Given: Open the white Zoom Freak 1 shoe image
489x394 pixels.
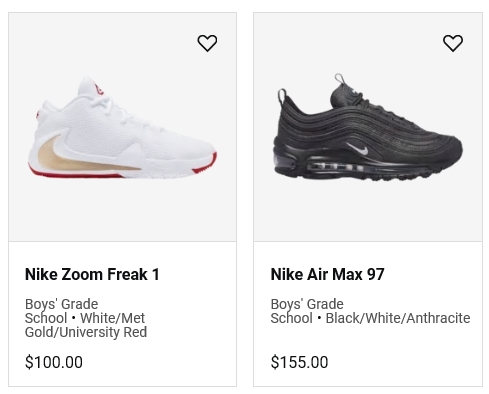Looking at the screenshot, I should (122, 127).
